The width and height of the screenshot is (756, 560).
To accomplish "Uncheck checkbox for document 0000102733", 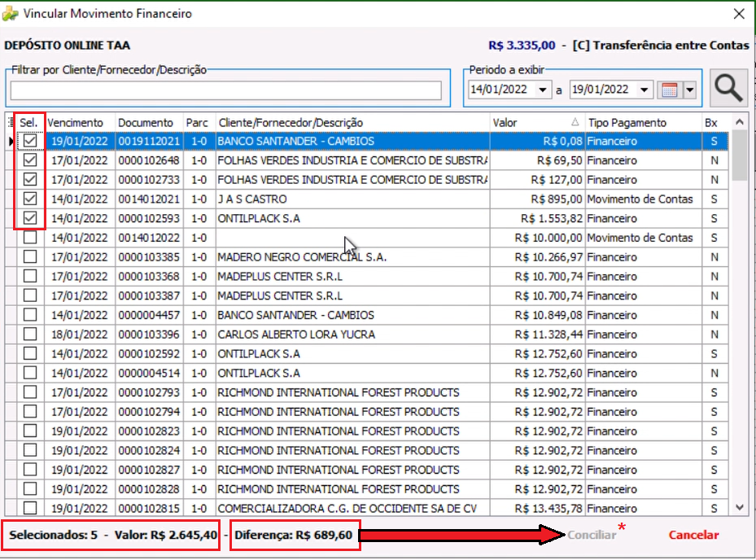I will (x=30, y=179).
